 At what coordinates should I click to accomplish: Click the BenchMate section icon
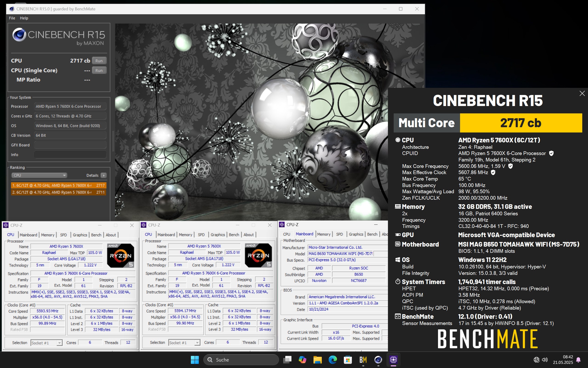pyautogui.click(x=398, y=316)
